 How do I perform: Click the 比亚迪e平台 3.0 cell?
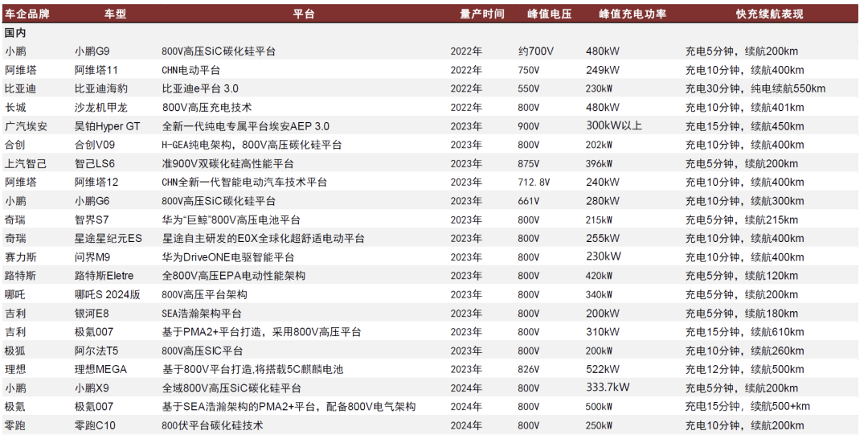pyautogui.click(x=200, y=88)
